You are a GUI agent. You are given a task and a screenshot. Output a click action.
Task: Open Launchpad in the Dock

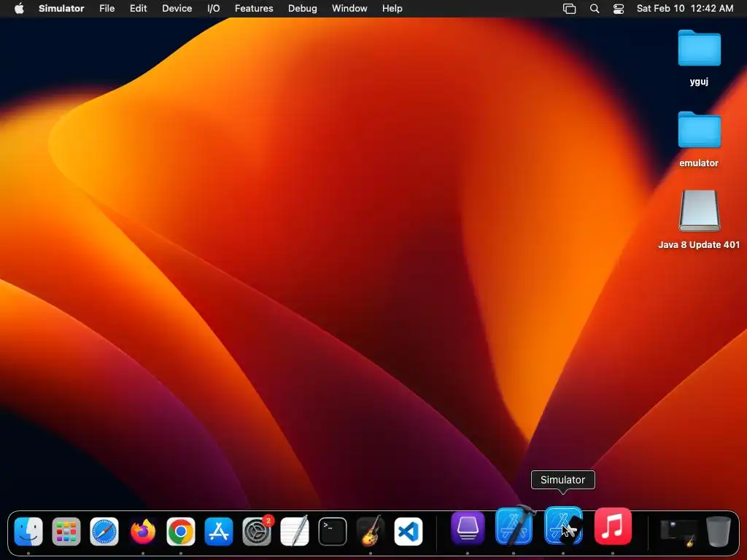(66, 531)
